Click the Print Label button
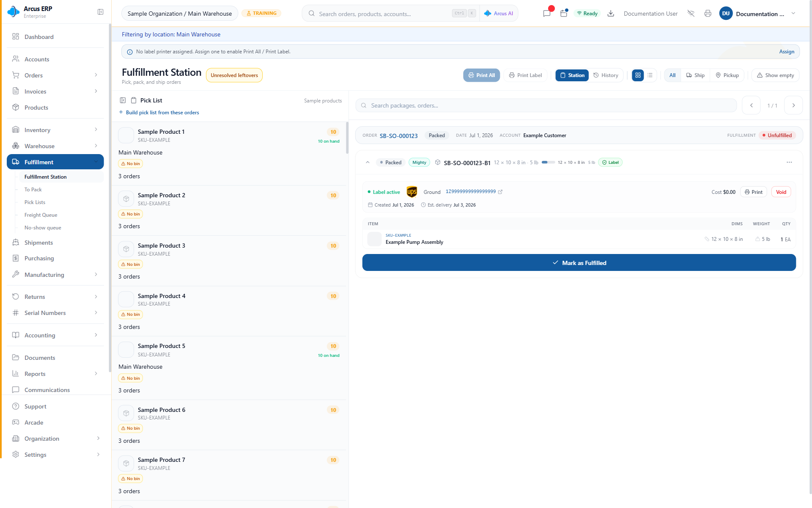 [525, 75]
